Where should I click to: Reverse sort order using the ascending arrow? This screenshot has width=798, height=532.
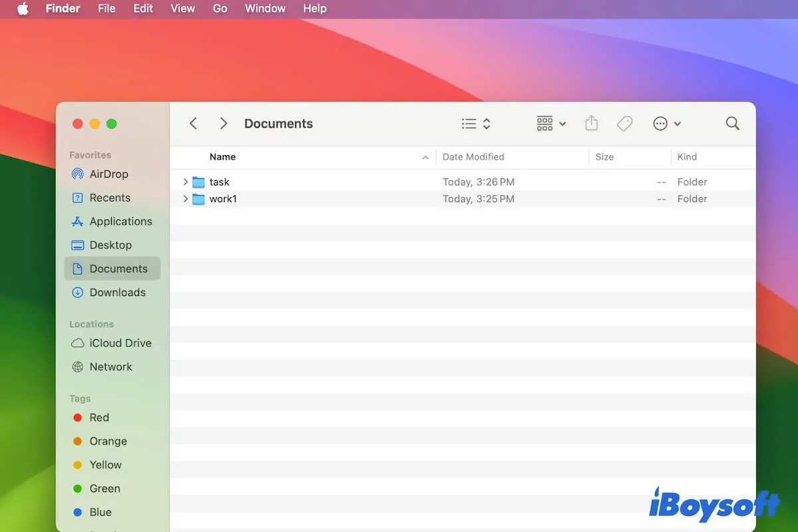coord(426,158)
